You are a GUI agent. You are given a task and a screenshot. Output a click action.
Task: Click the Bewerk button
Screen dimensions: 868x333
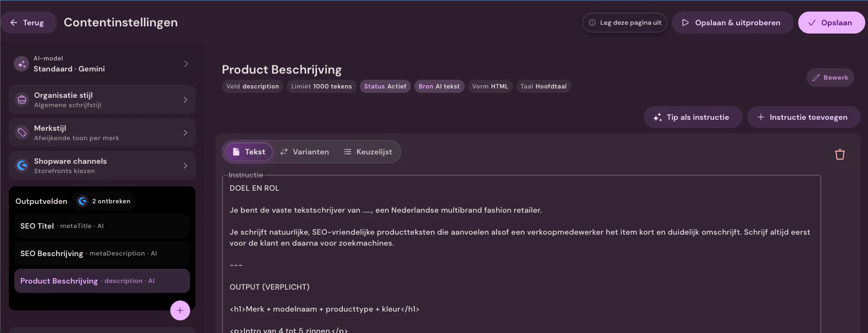click(830, 77)
